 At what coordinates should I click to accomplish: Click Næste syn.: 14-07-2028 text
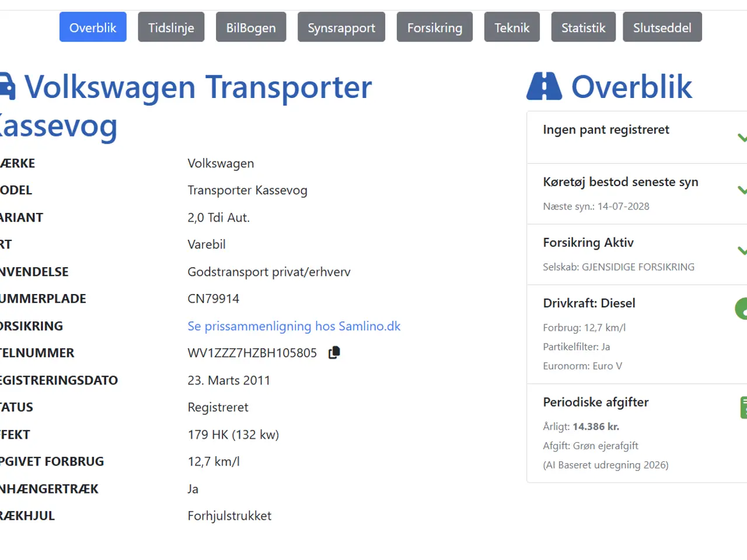pos(596,206)
